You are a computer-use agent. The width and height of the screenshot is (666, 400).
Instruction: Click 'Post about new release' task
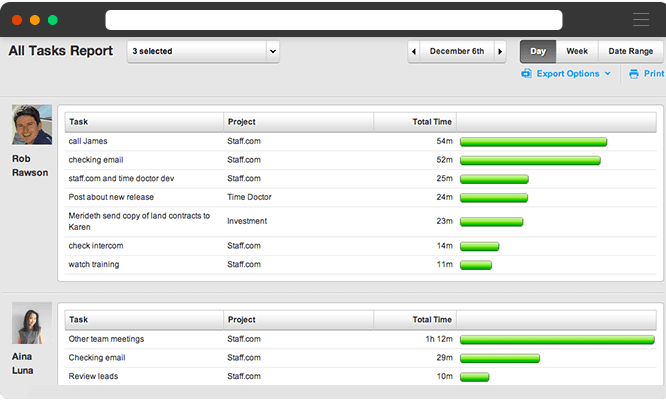pos(111,197)
